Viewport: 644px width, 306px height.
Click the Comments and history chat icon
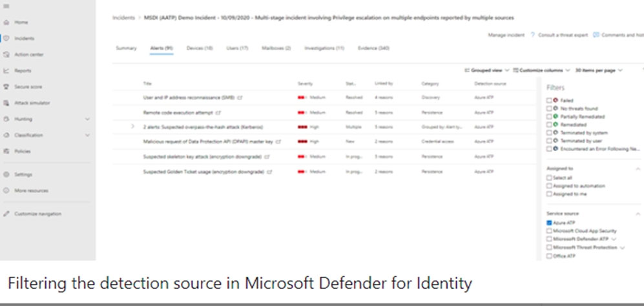click(596, 35)
